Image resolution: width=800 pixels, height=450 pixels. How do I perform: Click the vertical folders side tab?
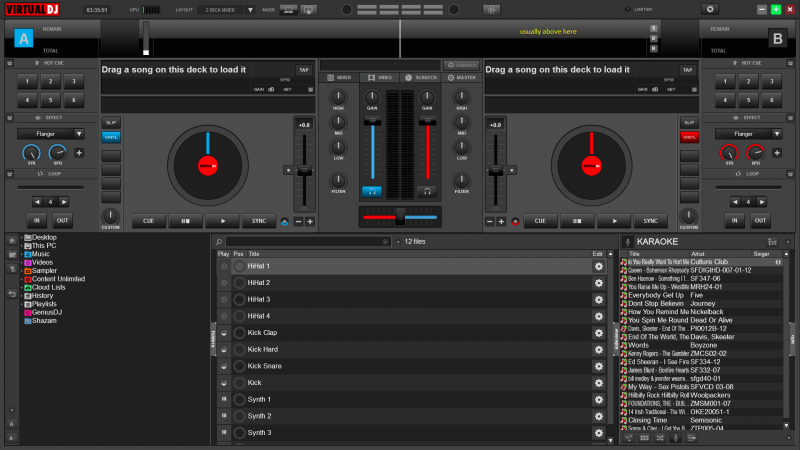pos(213,339)
